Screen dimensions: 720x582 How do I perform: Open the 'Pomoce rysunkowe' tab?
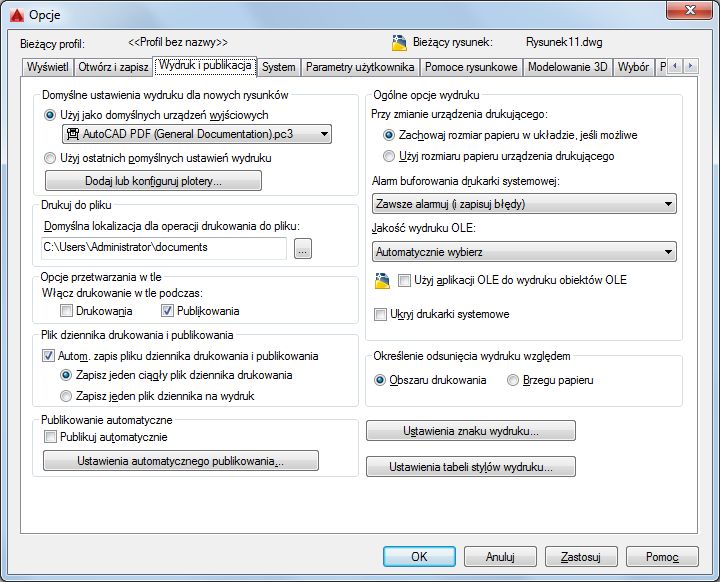point(471,67)
